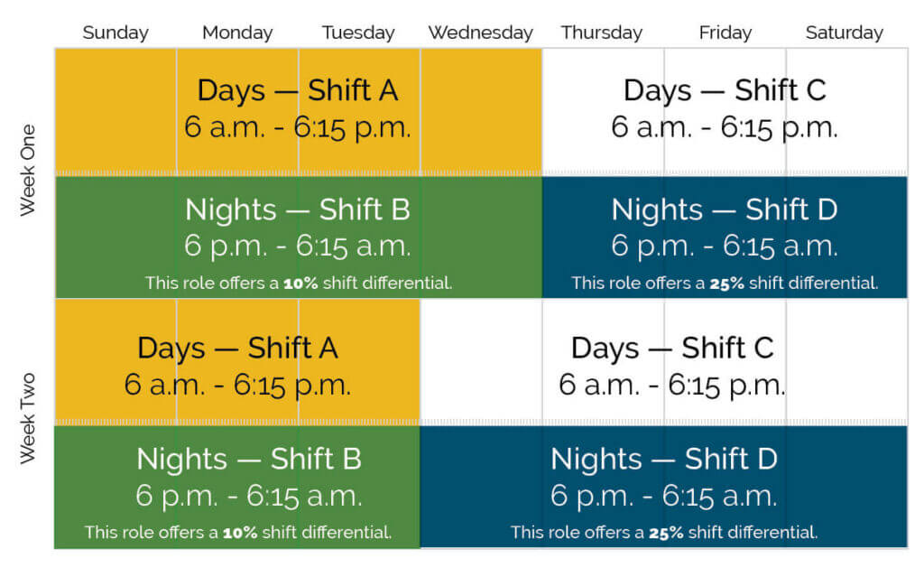Image resolution: width=924 pixels, height=577 pixels.
Task: Select Week One's yellow Days Shift A block
Action: pos(298,109)
